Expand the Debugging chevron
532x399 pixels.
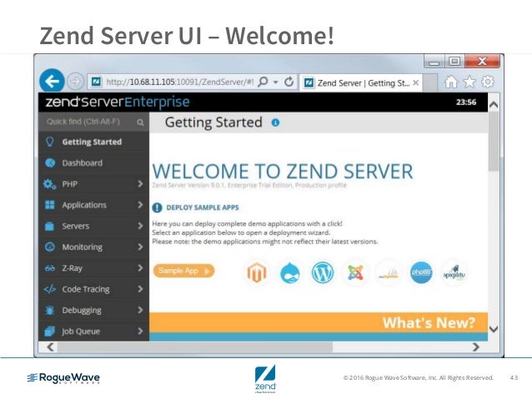tap(140, 310)
